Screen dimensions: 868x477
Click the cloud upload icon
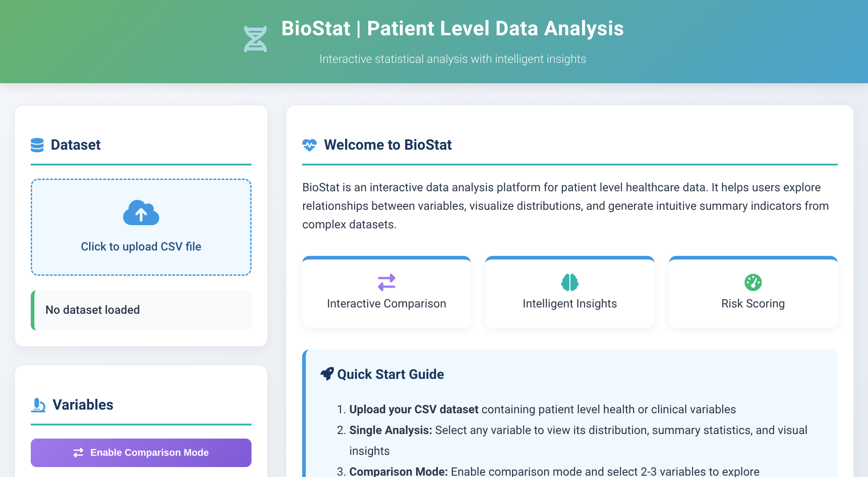click(x=141, y=213)
